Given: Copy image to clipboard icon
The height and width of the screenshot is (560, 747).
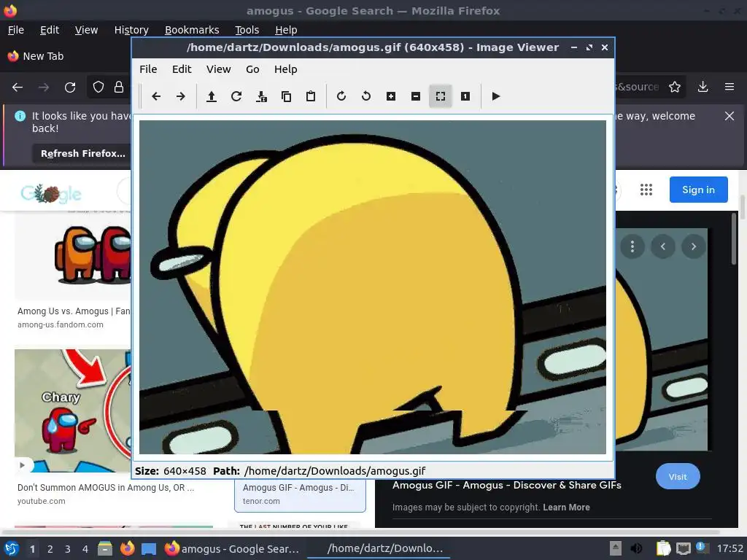Looking at the screenshot, I should pos(286,97).
